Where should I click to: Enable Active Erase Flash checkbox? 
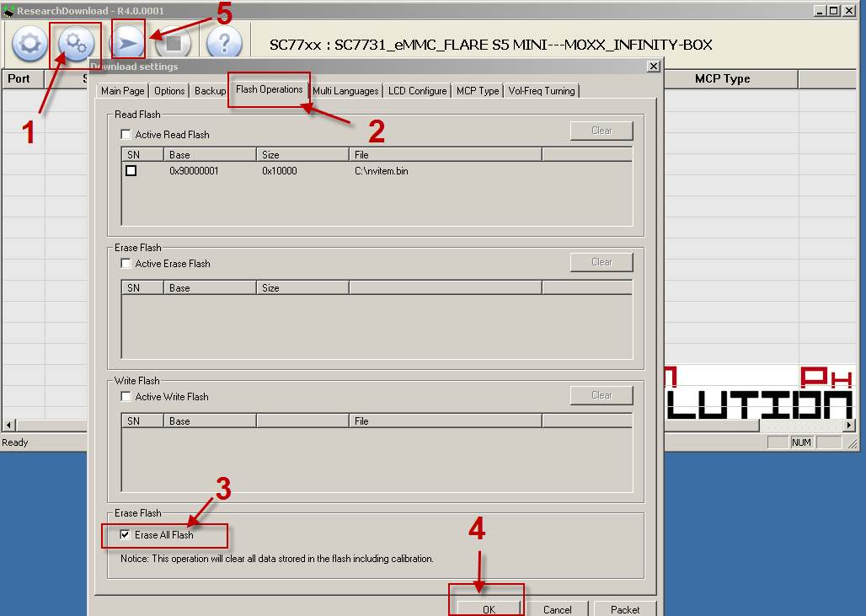pos(126,264)
